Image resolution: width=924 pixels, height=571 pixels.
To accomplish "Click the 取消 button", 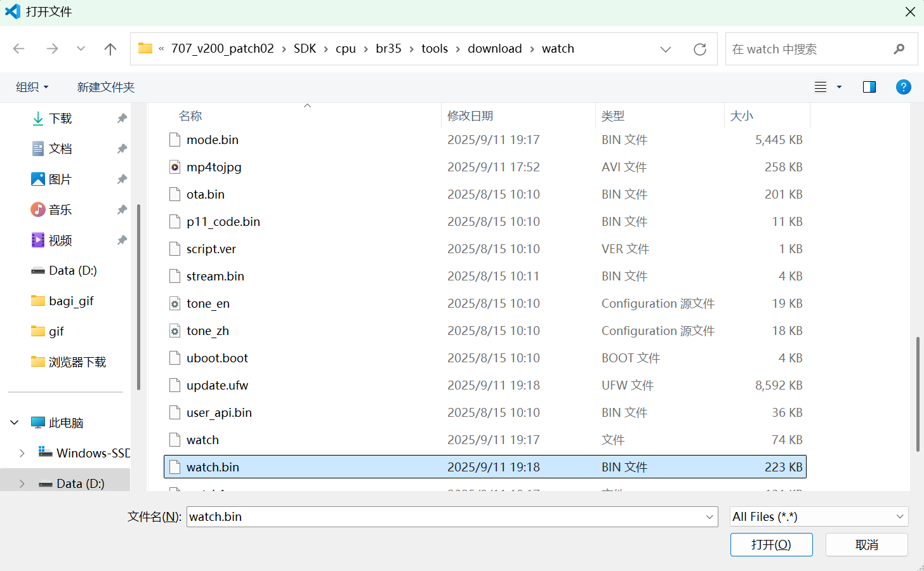I will [x=867, y=544].
